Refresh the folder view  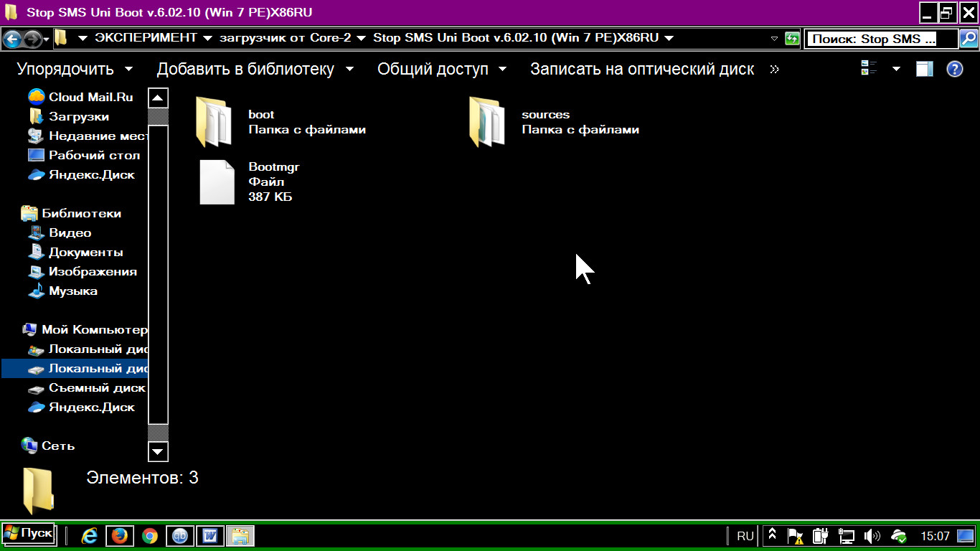(x=792, y=39)
